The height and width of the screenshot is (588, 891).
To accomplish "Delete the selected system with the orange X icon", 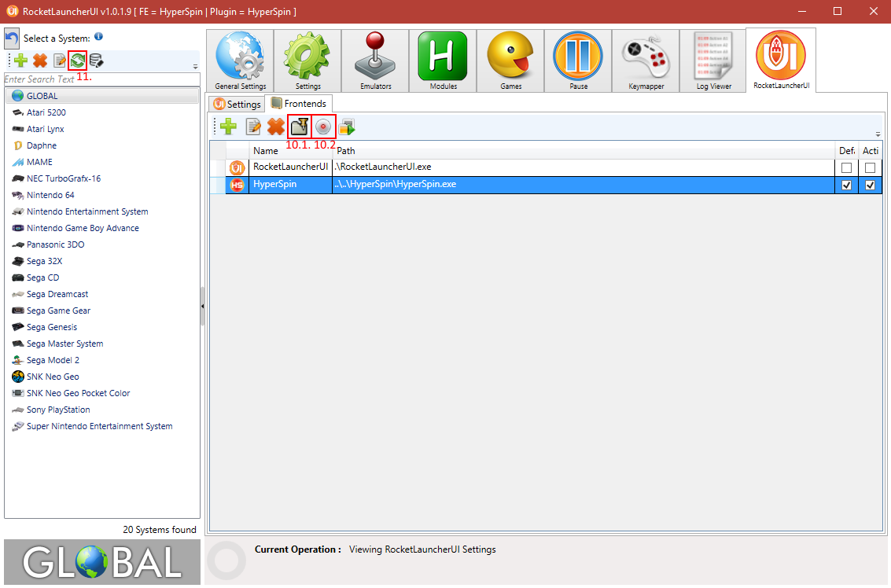I will pyautogui.click(x=40, y=61).
